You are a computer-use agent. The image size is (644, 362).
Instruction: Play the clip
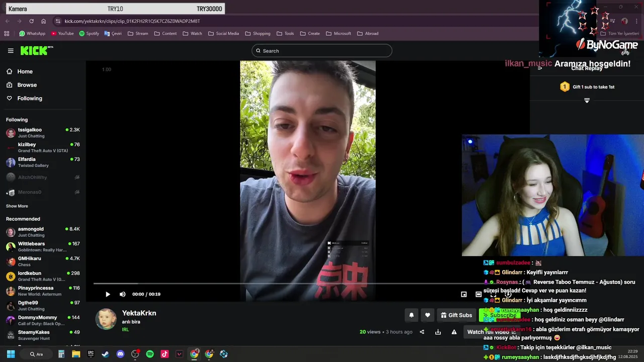coord(108,294)
